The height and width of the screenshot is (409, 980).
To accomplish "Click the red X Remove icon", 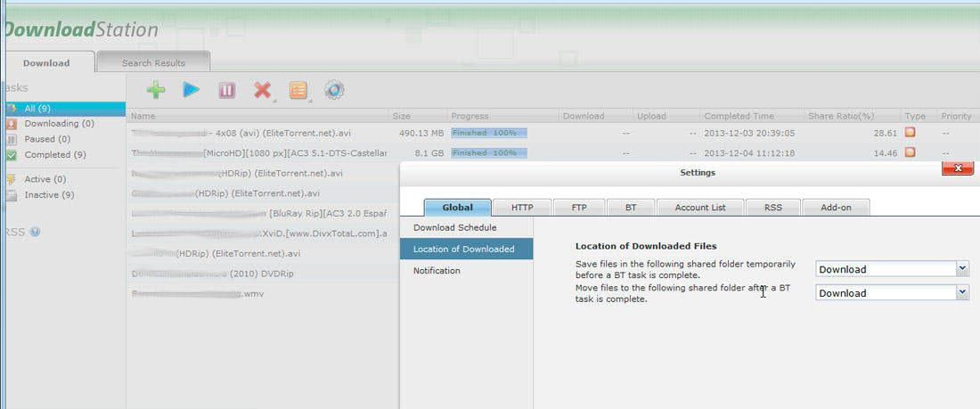I will point(262,90).
